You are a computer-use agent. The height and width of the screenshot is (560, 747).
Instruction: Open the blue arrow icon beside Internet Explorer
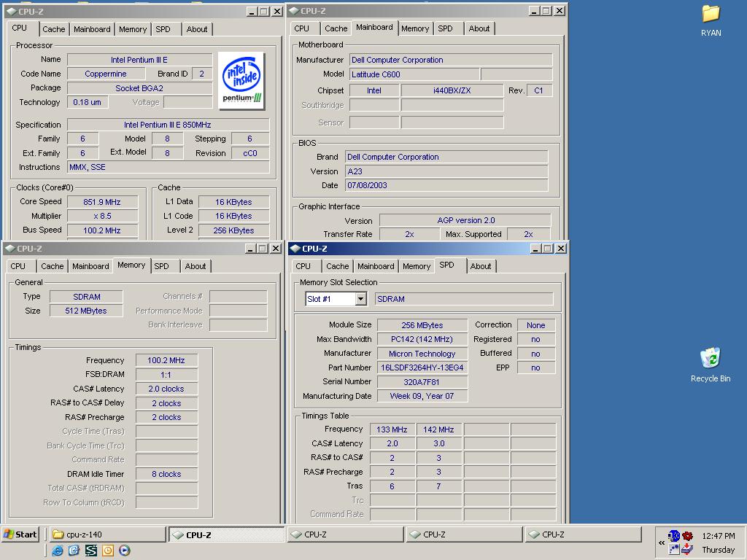click(x=74, y=551)
